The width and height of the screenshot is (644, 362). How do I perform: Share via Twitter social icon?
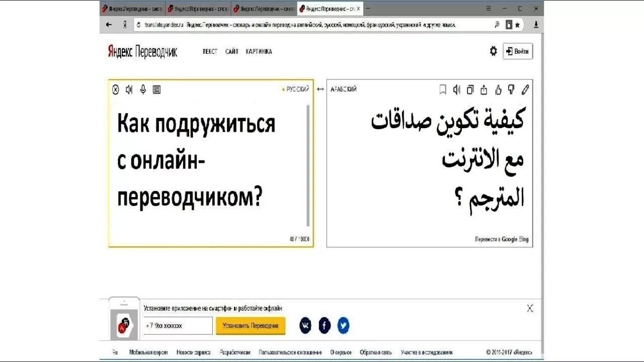[x=343, y=325]
